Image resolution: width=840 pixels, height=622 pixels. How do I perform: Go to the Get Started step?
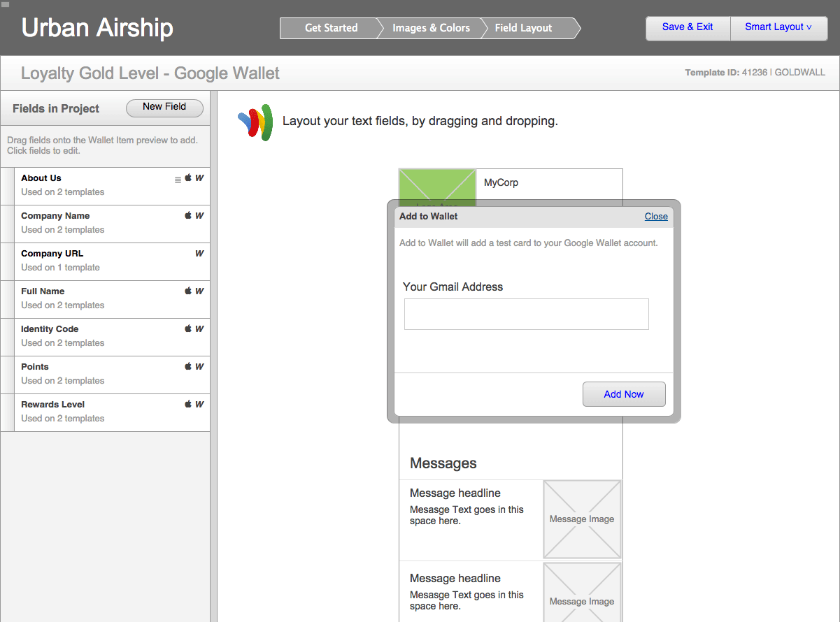pos(331,28)
